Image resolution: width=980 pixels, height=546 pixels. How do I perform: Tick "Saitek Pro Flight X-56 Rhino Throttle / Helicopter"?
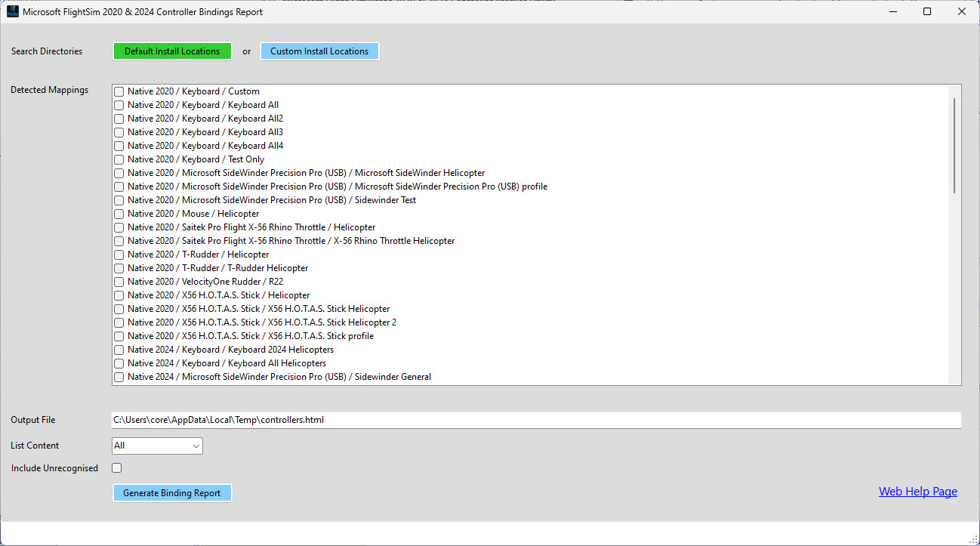coord(119,227)
